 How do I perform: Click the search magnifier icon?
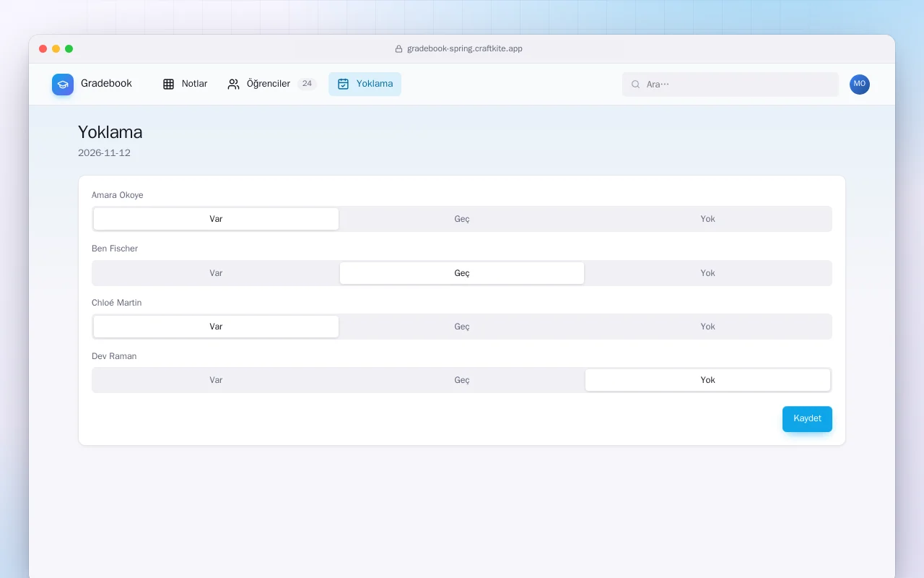pyautogui.click(x=636, y=85)
